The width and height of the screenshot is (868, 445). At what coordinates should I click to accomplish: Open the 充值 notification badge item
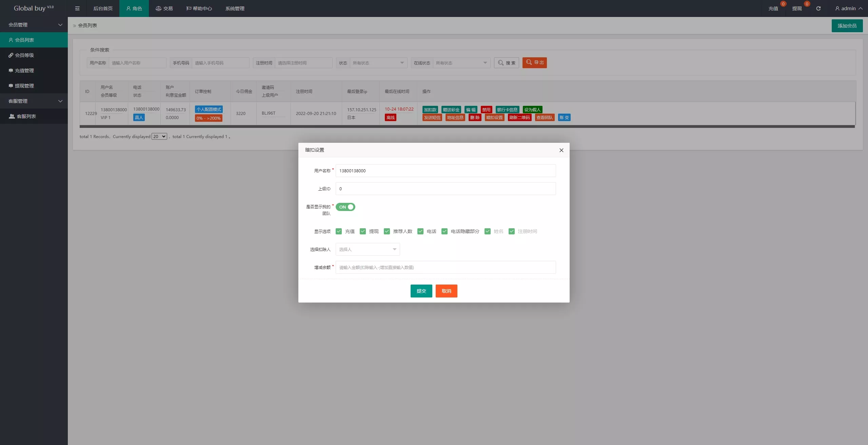(x=773, y=8)
